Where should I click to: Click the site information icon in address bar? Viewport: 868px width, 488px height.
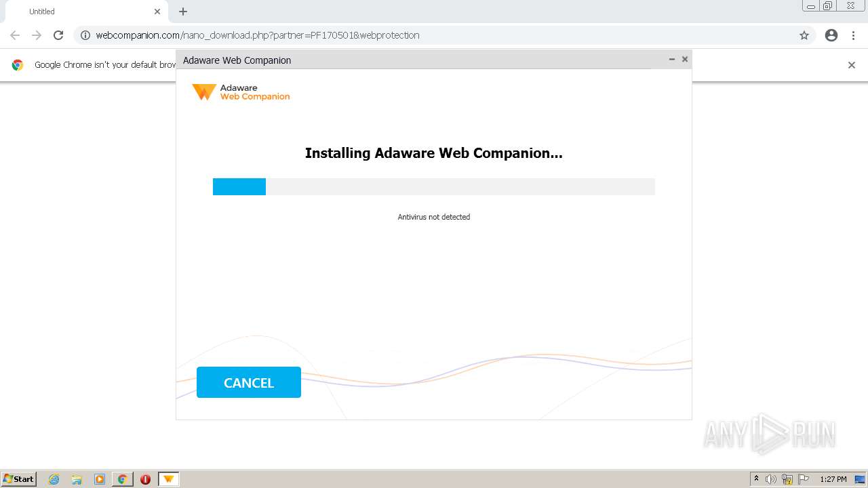tap(85, 35)
